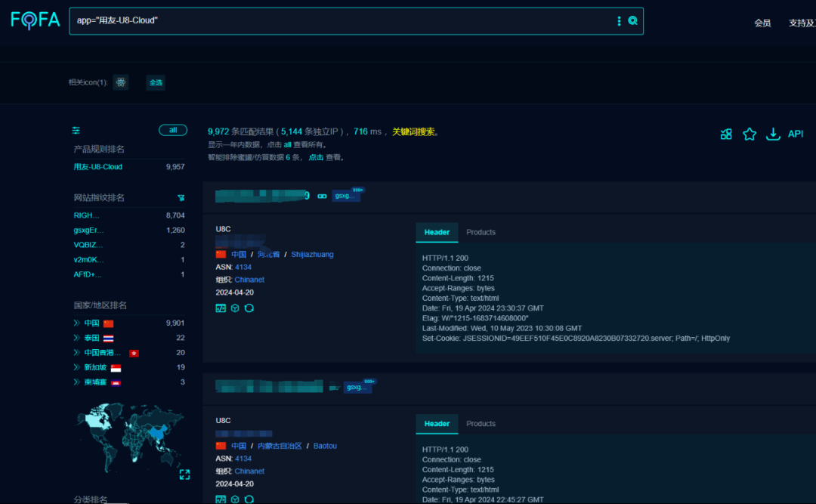
Task: Open the 会员 menu
Action: pos(762,23)
